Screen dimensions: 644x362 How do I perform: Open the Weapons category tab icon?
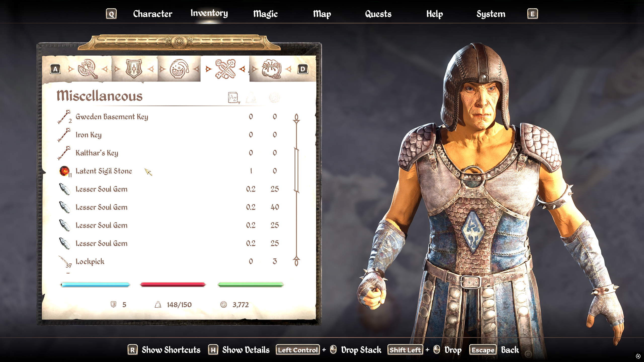pos(88,69)
